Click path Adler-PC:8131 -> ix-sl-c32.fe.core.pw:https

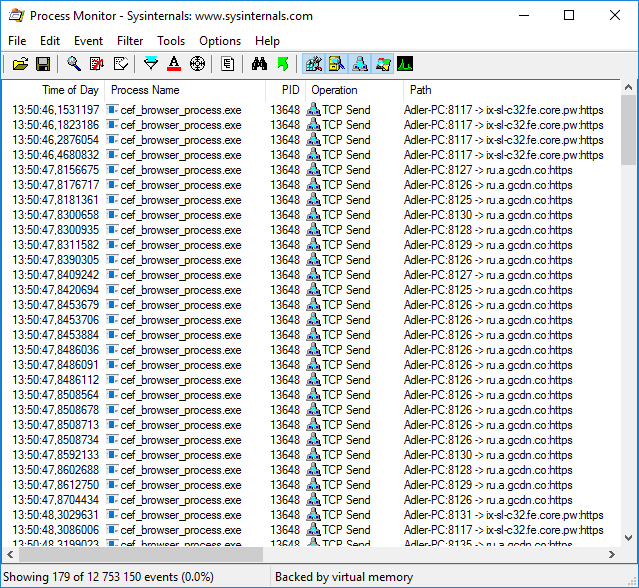click(503, 515)
